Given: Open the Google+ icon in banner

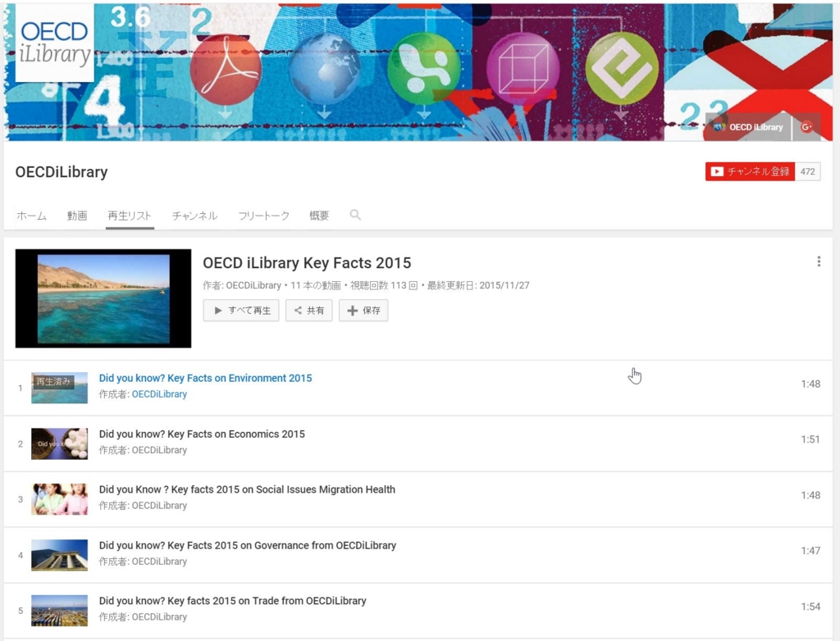Looking at the screenshot, I should tap(806, 127).
